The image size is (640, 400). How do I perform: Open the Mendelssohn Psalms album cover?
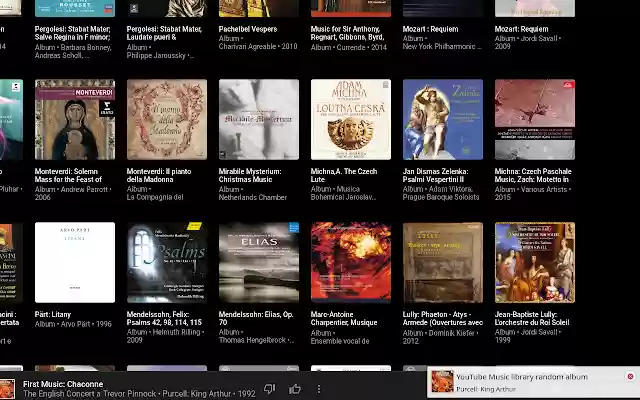coord(167,262)
